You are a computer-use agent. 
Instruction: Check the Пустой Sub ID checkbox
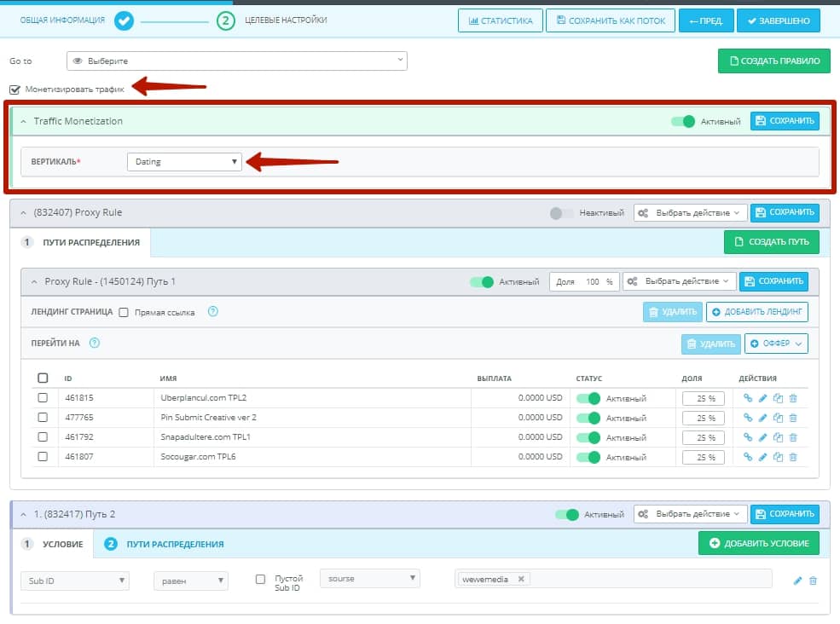pos(260,579)
